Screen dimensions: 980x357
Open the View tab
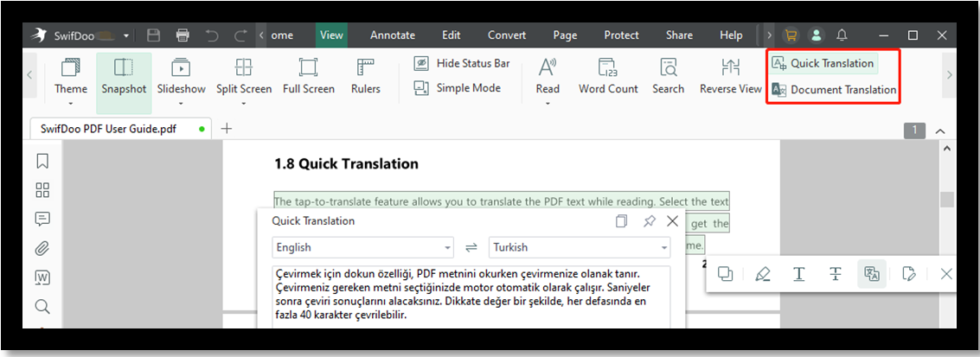pyautogui.click(x=331, y=35)
